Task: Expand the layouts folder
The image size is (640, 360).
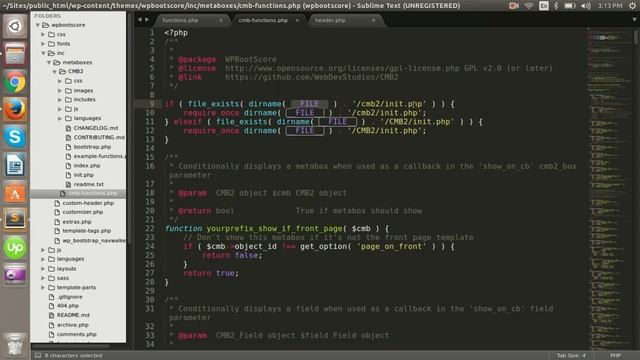Action: click(43, 269)
